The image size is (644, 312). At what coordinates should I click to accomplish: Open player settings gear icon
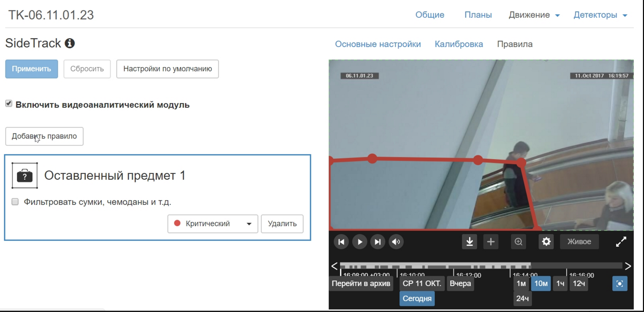pyautogui.click(x=546, y=242)
